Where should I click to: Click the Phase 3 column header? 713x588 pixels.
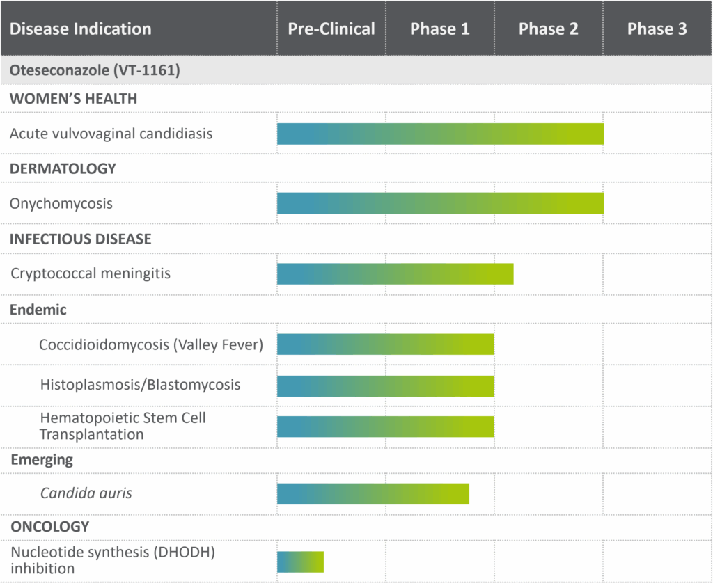coord(657,29)
